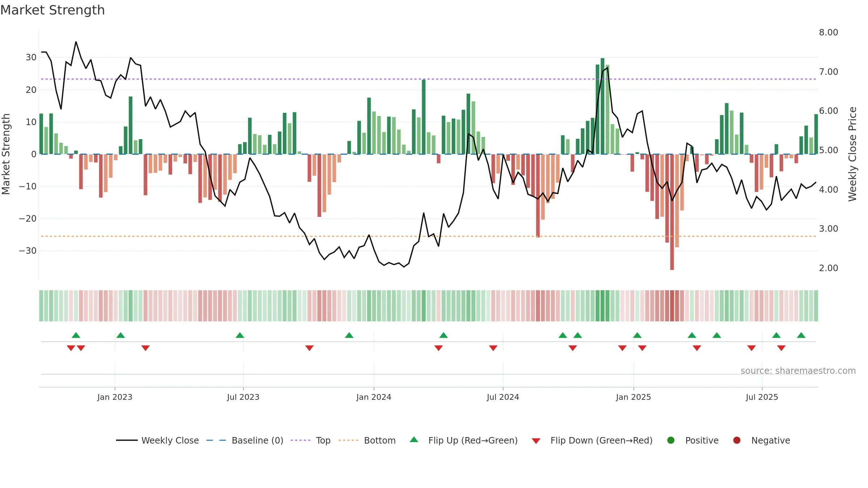The width and height of the screenshot is (868, 488).
Task: Click the red Flip Down triangle legend icon
Action: pyautogui.click(x=536, y=441)
